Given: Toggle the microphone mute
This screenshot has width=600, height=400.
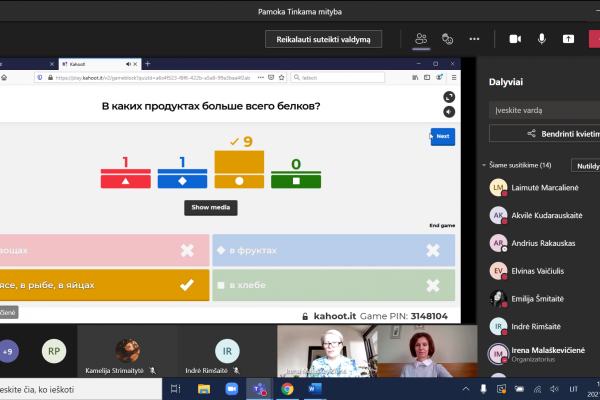Looking at the screenshot, I should (x=541, y=39).
